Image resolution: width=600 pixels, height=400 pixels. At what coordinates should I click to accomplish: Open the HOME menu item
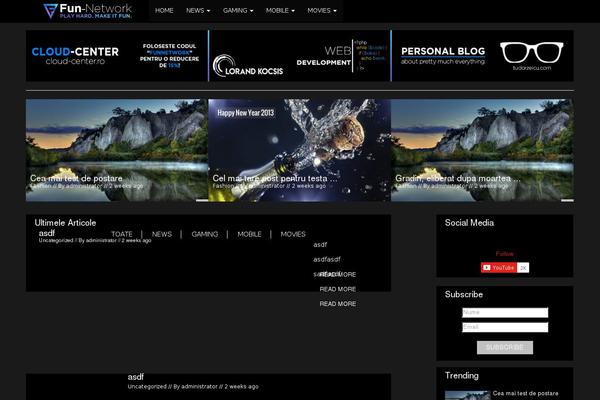(x=164, y=11)
